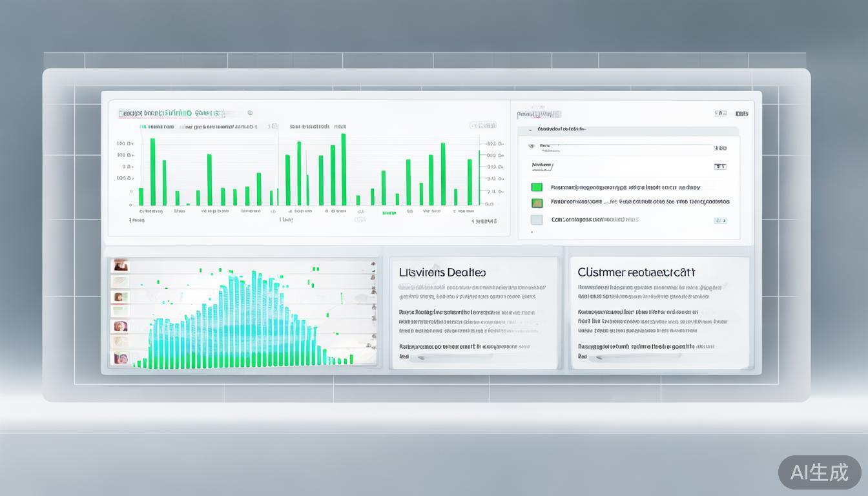Image resolution: width=868 pixels, height=496 pixels.
Task: Select the green highlighted x-axis label under bar chart
Action: tap(389, 212)
